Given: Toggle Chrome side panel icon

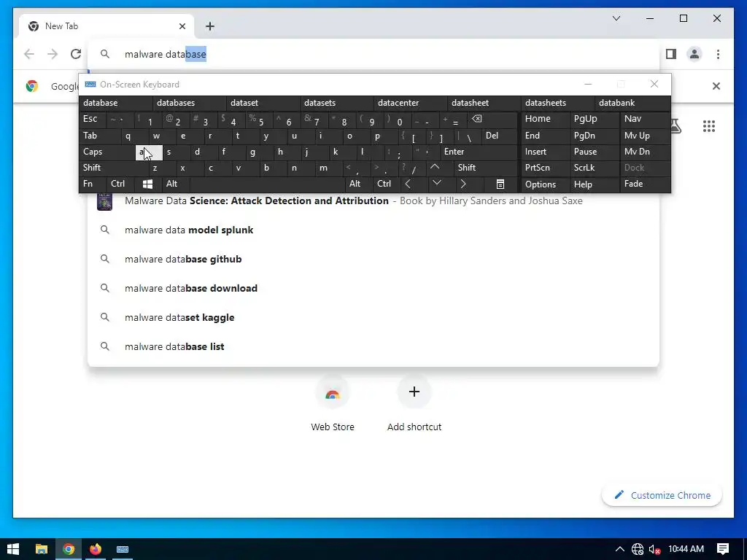Looking at the screenshot, I should tap(671, 54).
